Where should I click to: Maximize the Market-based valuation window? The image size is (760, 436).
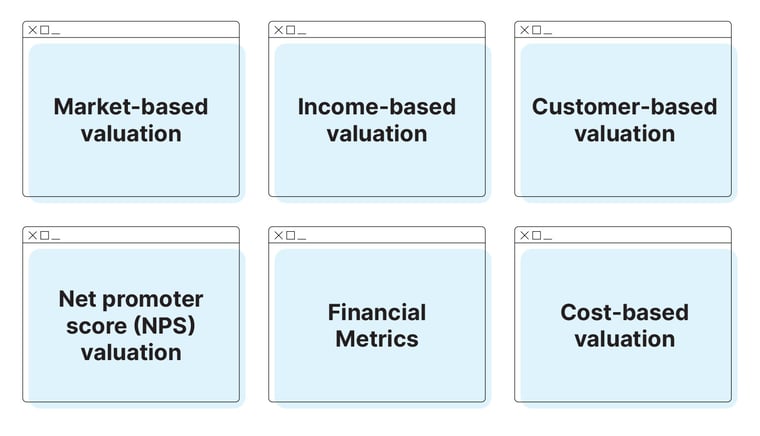pos(44,30)
